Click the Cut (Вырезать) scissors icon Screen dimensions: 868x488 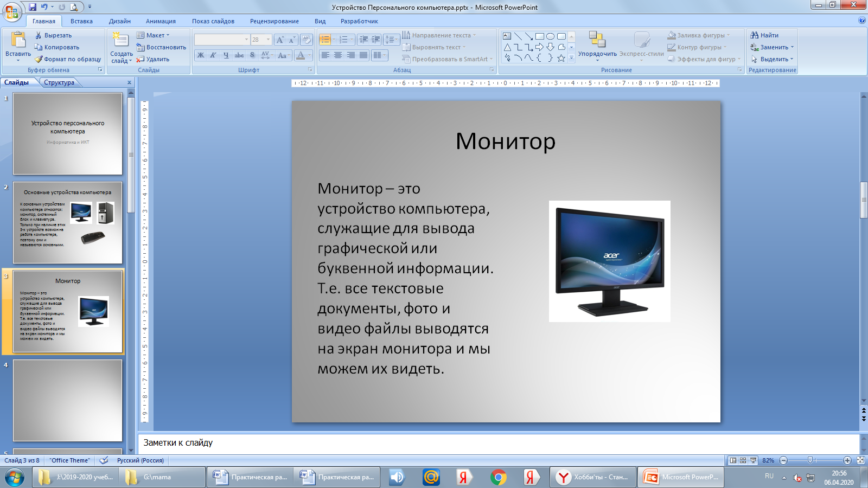[x=39, y=35]
